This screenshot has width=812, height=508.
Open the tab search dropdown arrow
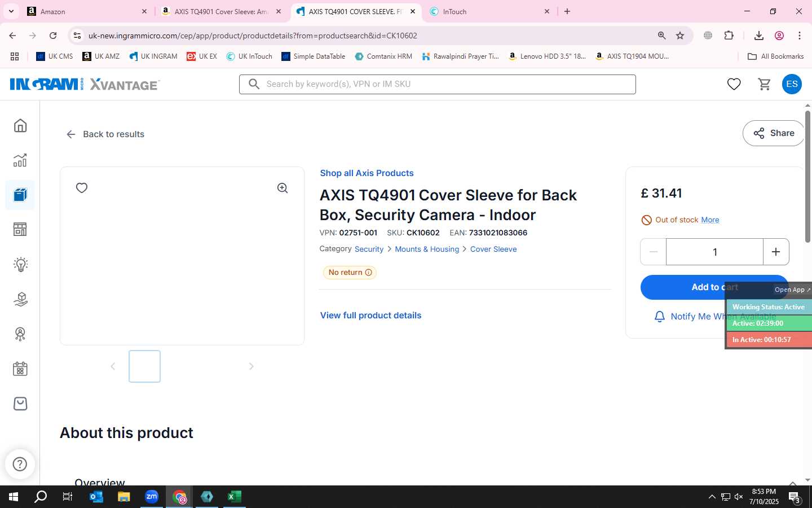pyautogui.click(x=11, y=11)
